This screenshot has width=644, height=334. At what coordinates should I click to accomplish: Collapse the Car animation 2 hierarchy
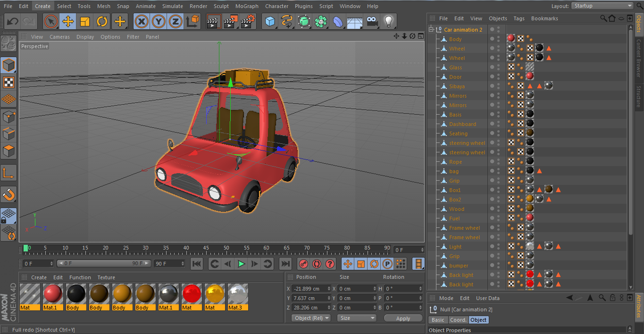pyautogui.click(x=431, y=30)
